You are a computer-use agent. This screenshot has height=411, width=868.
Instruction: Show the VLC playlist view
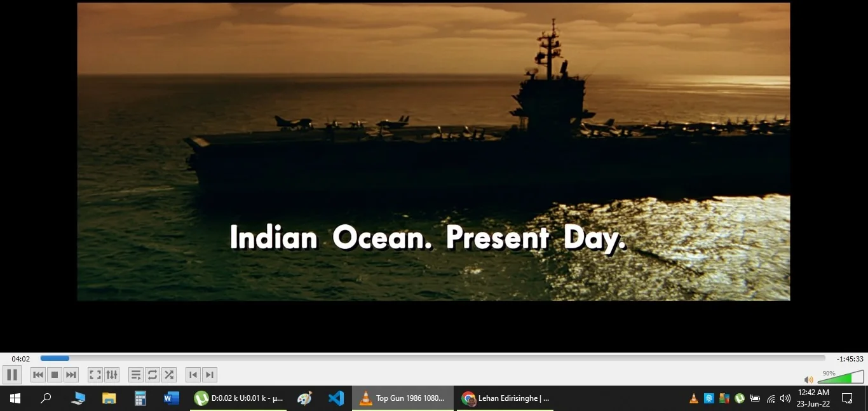[x=136, y=375]
